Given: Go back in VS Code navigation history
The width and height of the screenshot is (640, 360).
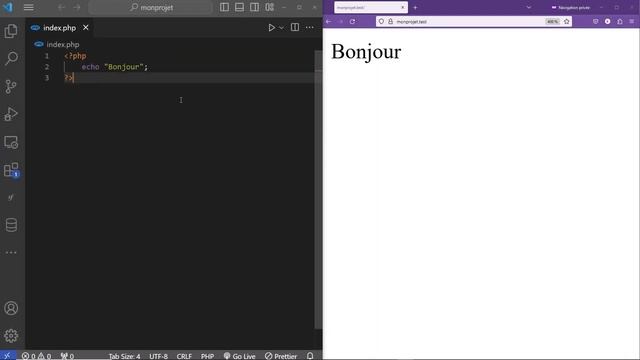Looking at the screenshot, I should coord(62,7).
